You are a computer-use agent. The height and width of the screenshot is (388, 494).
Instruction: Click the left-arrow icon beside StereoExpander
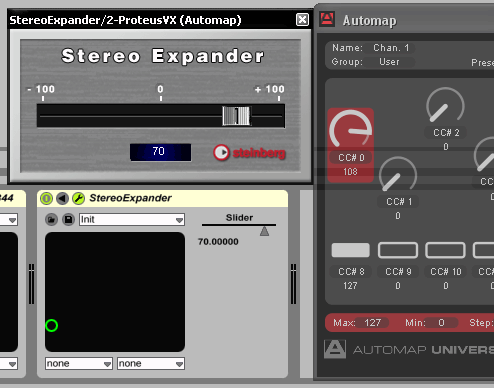click(62, 198)
